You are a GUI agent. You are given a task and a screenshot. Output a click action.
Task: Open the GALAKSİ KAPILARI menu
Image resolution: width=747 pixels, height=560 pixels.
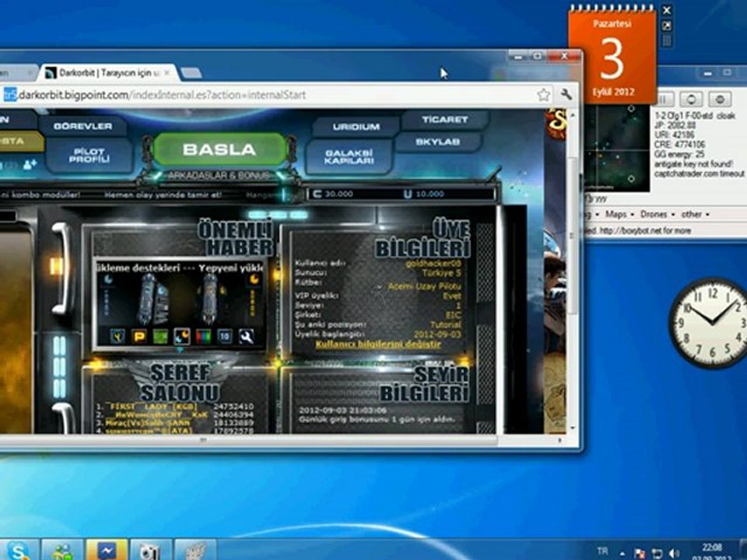coord(349,156)
